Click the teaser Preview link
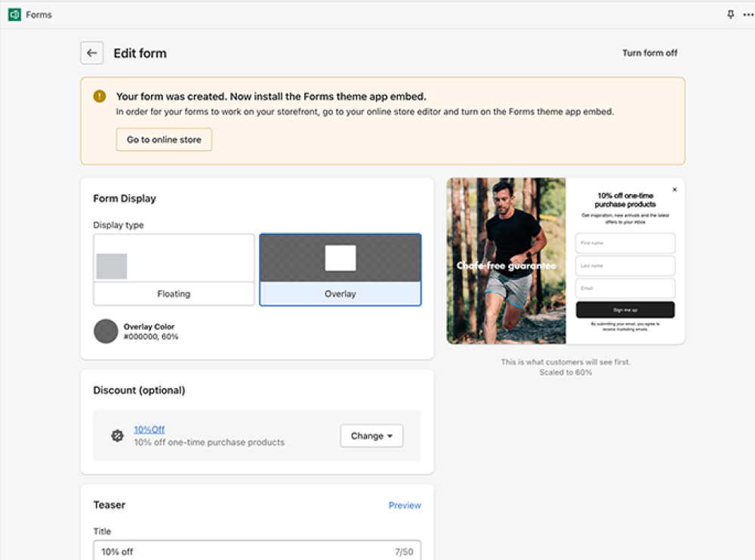 tap(405, 505)
